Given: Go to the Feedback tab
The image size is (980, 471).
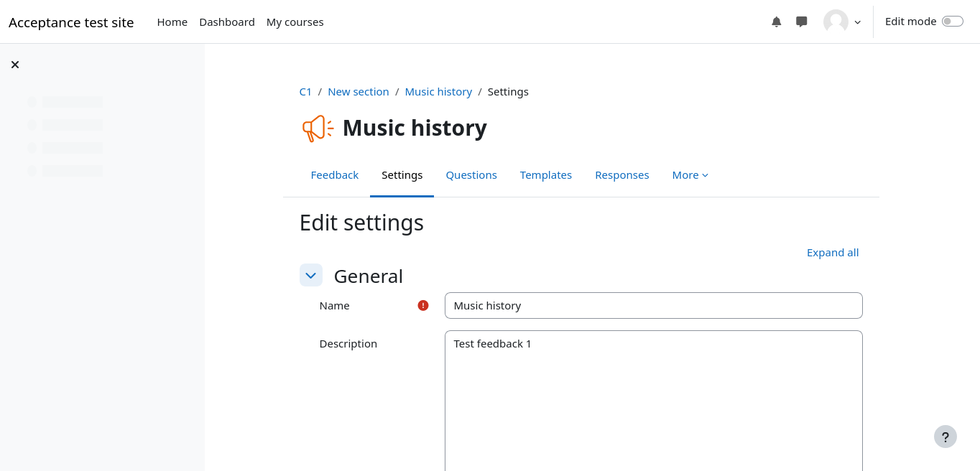Looking at the screenshot, I should [x=334, y=175].
